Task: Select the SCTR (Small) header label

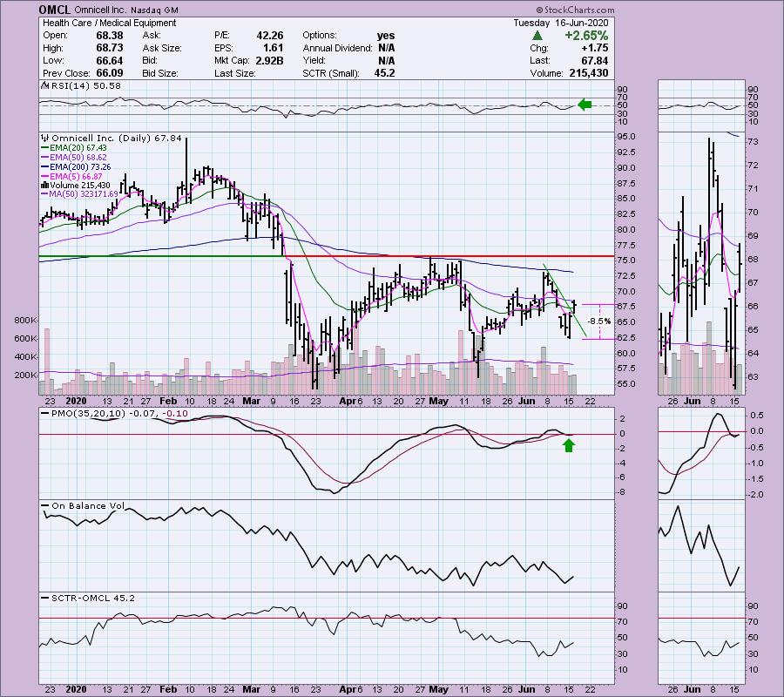Action: pos(330,73)
